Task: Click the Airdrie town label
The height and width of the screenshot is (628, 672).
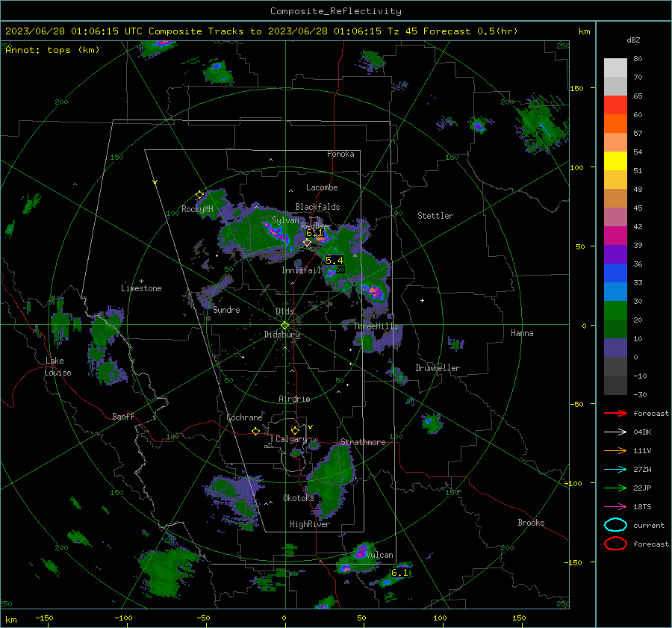Action: point(294,399)
